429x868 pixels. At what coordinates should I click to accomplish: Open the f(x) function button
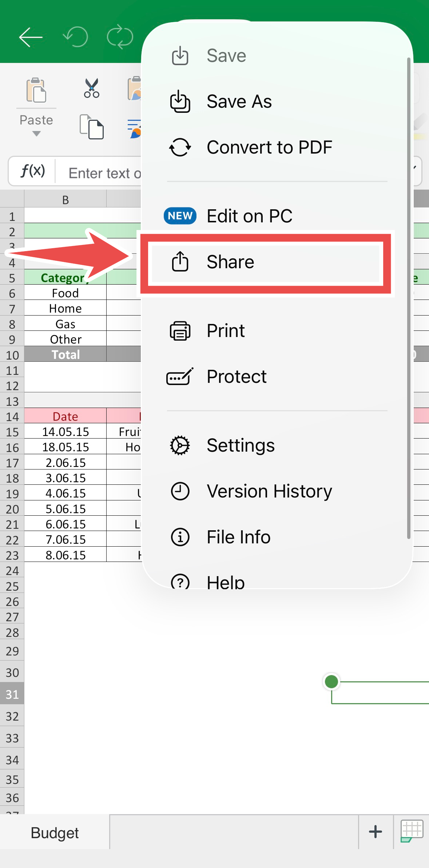point(33,171)
